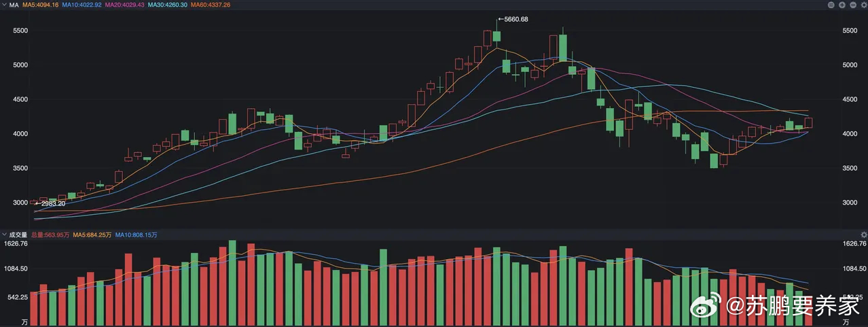Screen dimensions: 868x327
Task: Open MA chart settings gear
Action: point(863,5)
